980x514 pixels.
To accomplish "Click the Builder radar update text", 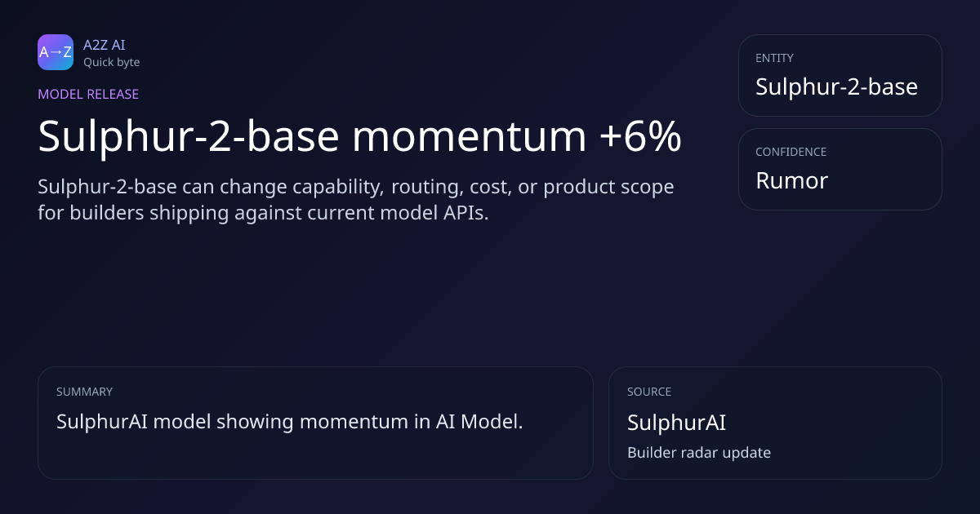I will click(x=699, y=452).
